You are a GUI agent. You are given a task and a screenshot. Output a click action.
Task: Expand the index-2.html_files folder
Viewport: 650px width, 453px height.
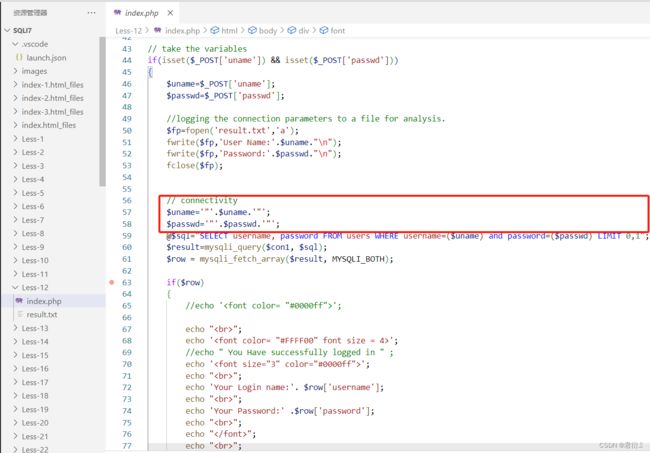click(15, 98)
